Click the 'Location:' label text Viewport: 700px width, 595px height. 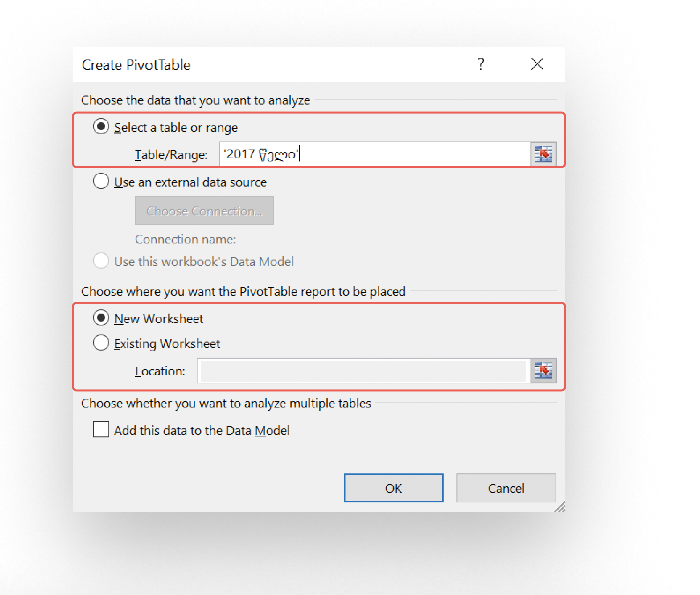160,371
